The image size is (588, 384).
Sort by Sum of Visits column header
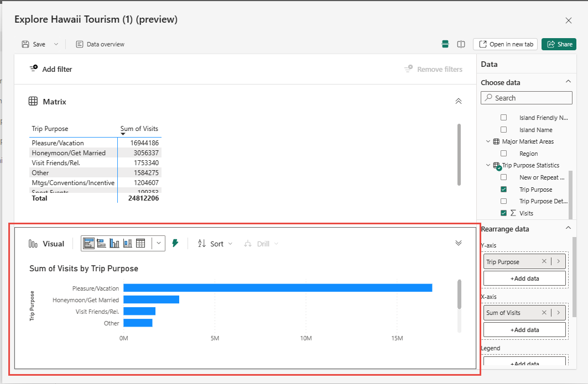pos(139,129)
